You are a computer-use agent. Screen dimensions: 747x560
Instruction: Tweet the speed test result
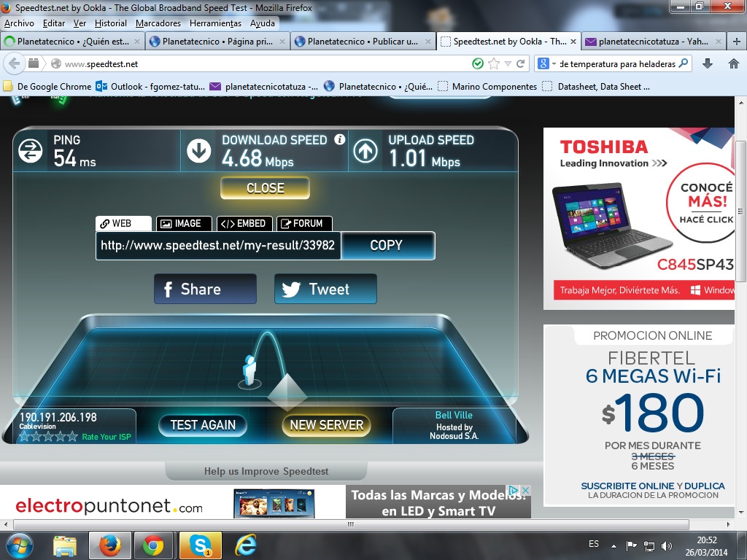(x=325, y=289)
